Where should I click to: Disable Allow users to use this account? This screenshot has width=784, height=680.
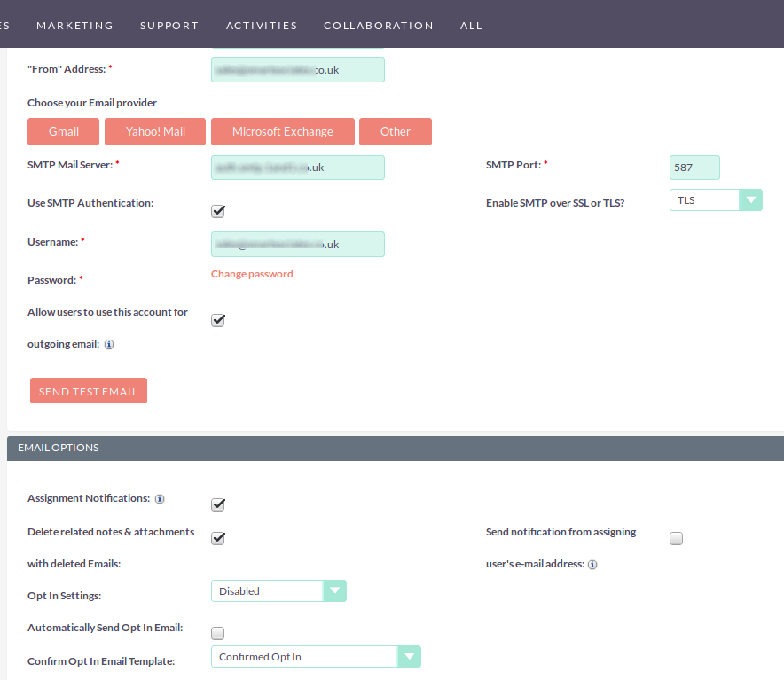(x=217, y=320)
